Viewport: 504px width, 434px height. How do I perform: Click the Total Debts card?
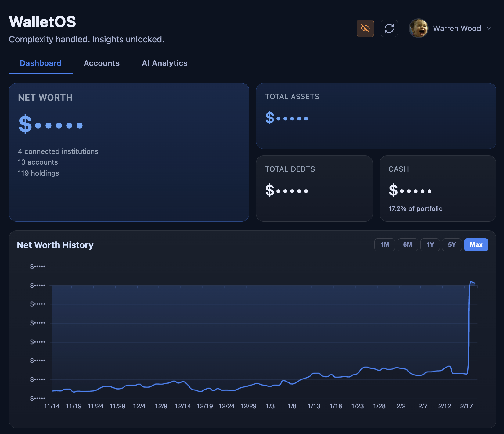(314, 188)
